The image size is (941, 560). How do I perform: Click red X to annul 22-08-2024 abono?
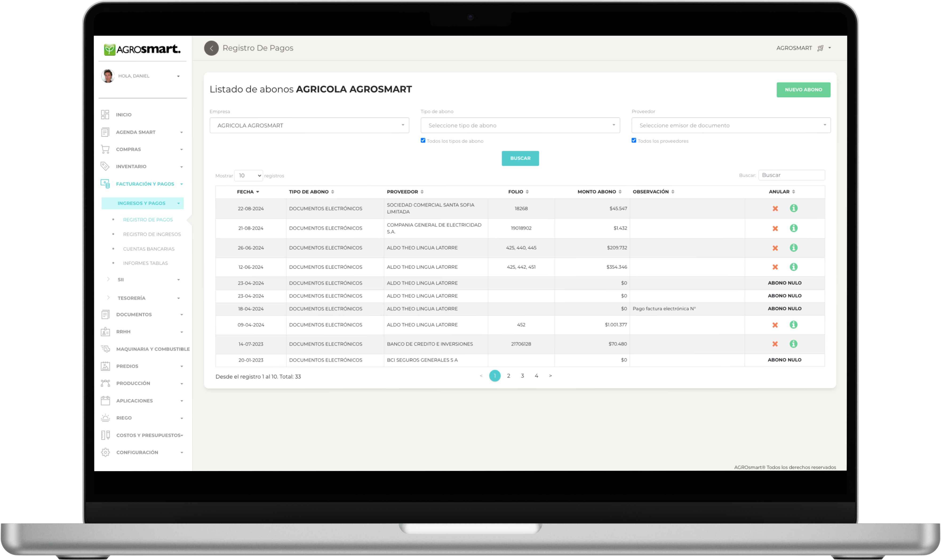(x=775, y=209)
